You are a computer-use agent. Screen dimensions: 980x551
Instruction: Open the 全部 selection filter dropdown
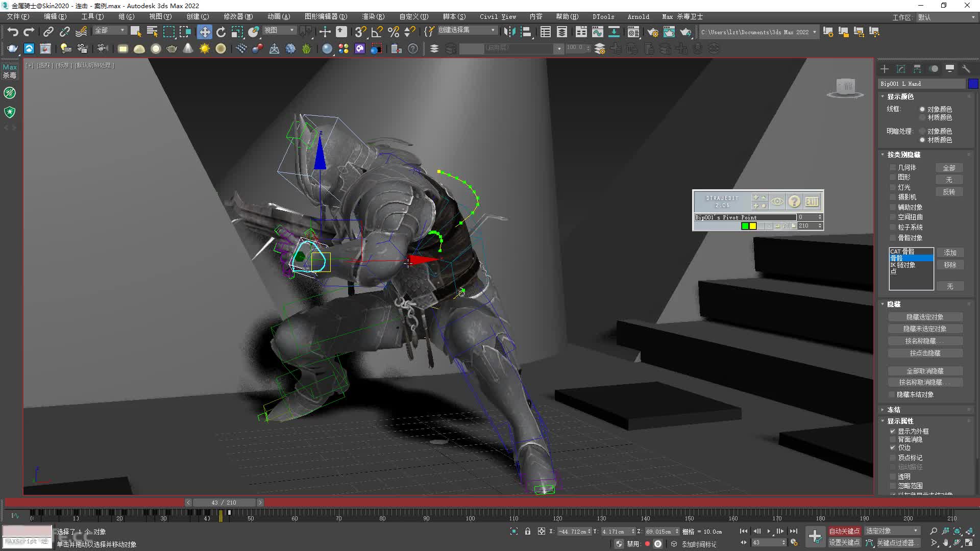110,31
